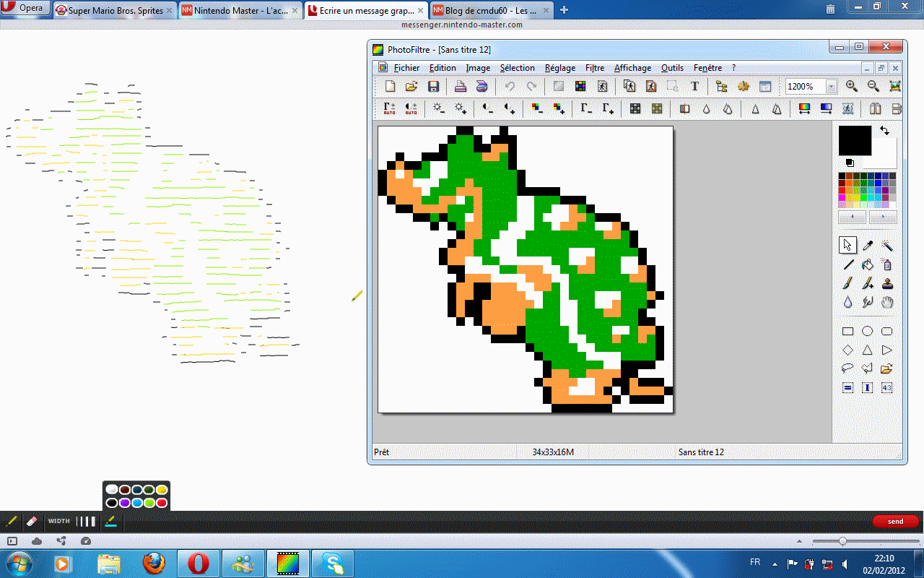The height and width of the screenshot is (578, 924).
Task: Pick the lime green messenger palette color
Action: coord(149,503)
